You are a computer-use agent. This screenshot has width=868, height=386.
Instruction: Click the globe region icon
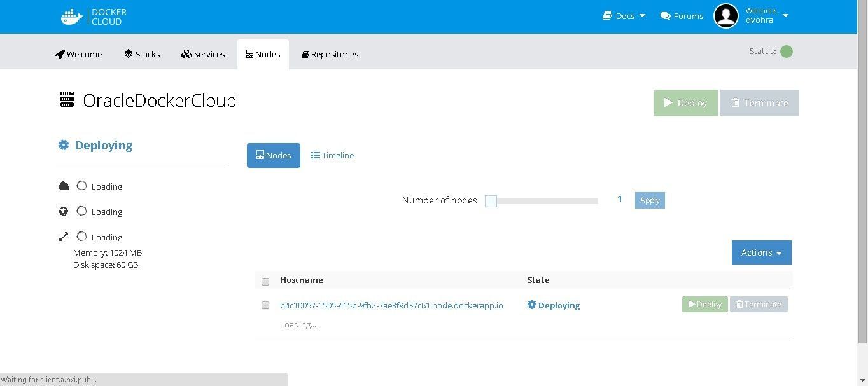click(x=64, y=211)
